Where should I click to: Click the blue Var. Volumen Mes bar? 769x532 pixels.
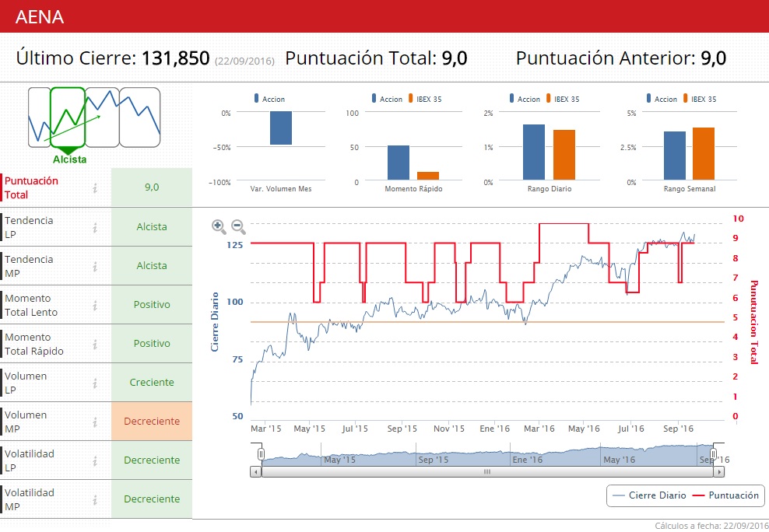point(280,128)
